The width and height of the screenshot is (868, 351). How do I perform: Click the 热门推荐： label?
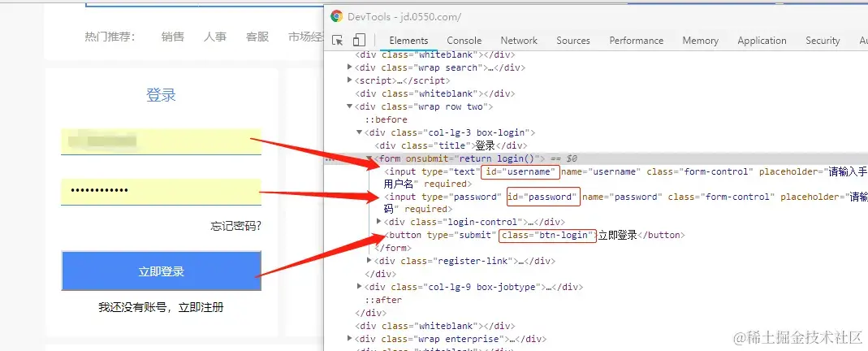tap(110, 37)
